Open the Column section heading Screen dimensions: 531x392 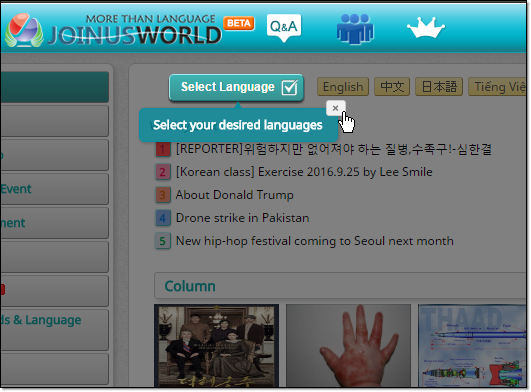pyautogui.click(x=190, y=286)
